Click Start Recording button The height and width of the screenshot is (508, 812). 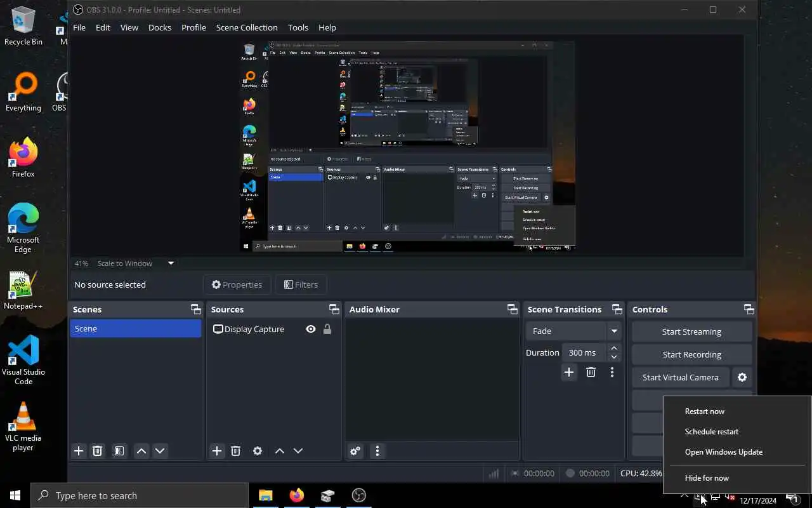pyautogui.click(x=691, y=354)
